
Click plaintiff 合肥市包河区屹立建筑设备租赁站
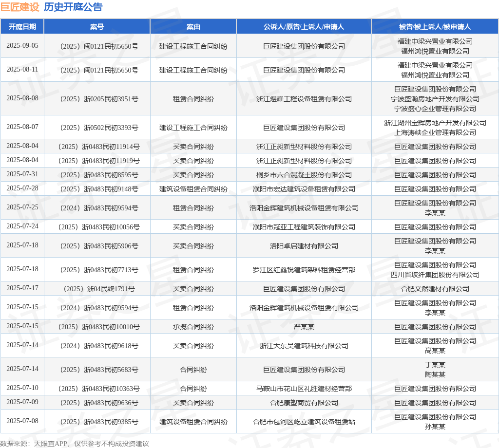(x=304, y=422)
